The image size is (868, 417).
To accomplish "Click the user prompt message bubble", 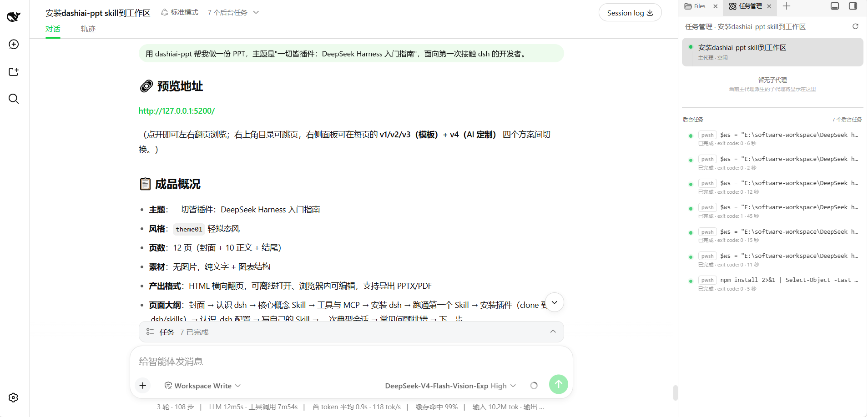I will (x=351, y=54).
